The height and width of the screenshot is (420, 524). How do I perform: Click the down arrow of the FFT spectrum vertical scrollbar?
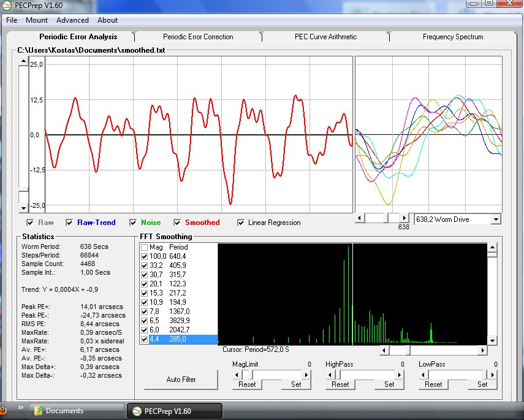point(492,340)
